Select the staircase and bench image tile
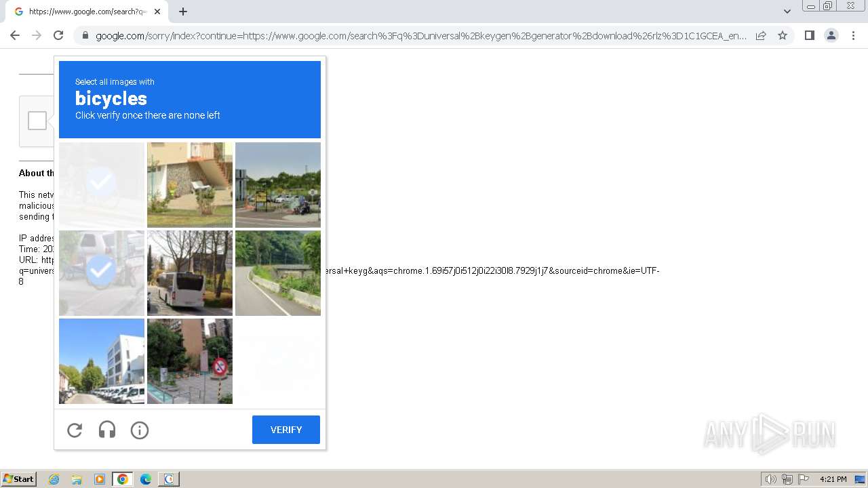 point(190,184)
